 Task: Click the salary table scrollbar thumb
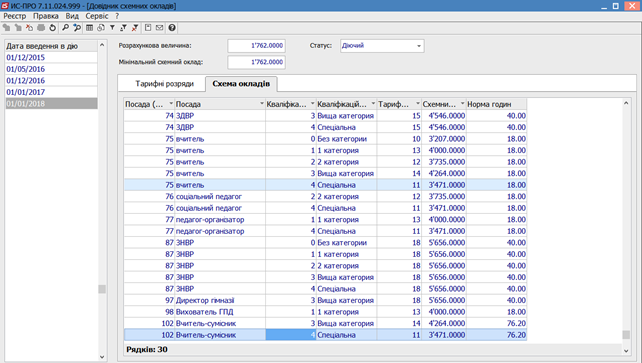tap(626, 334)
